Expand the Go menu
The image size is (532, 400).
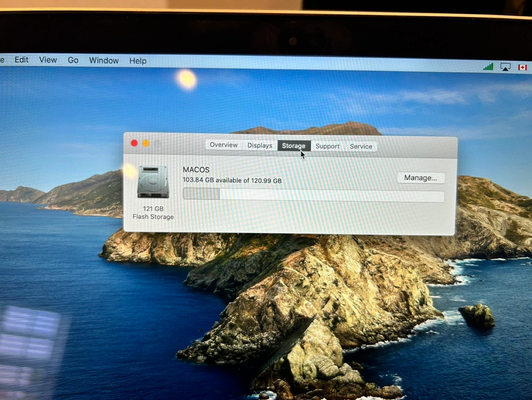pyautogui.click(x=73, y=60)
